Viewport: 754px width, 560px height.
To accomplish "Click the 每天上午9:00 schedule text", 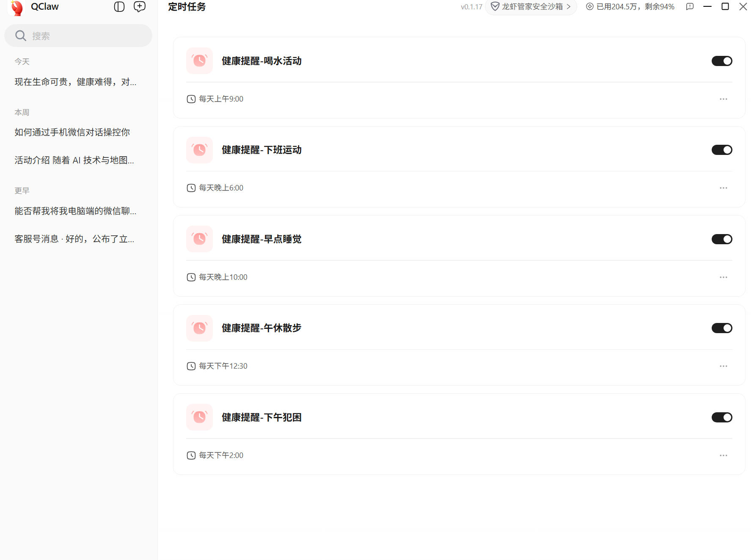I will pyautogui.click(x=221, y=99).
